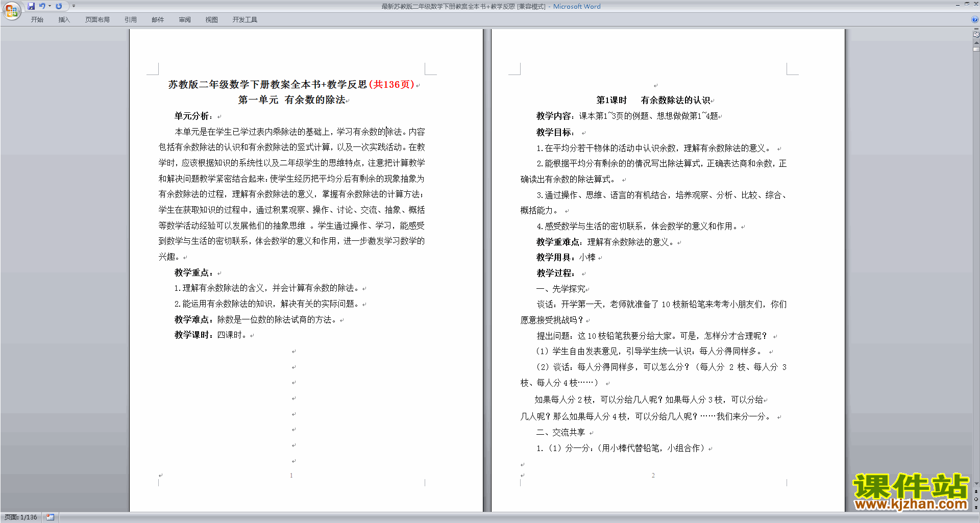Expand the undo history dropdown arrow

pos(50,6)
